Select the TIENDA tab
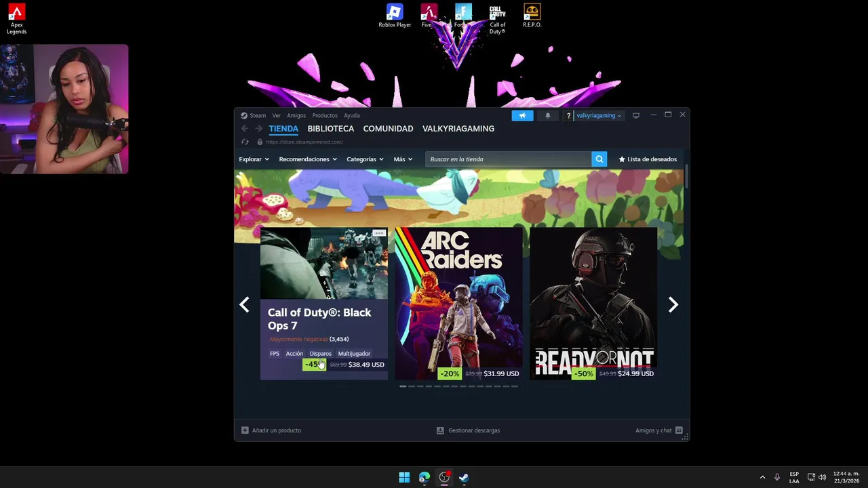Viewport: 868px width, 488px height. pyautogui.click(x=283, y=129)
